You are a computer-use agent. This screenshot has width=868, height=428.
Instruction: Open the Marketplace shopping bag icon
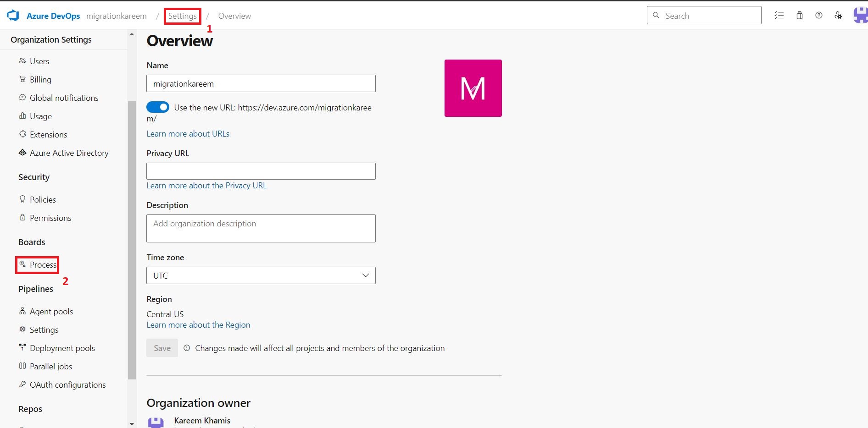pos(800,15)
